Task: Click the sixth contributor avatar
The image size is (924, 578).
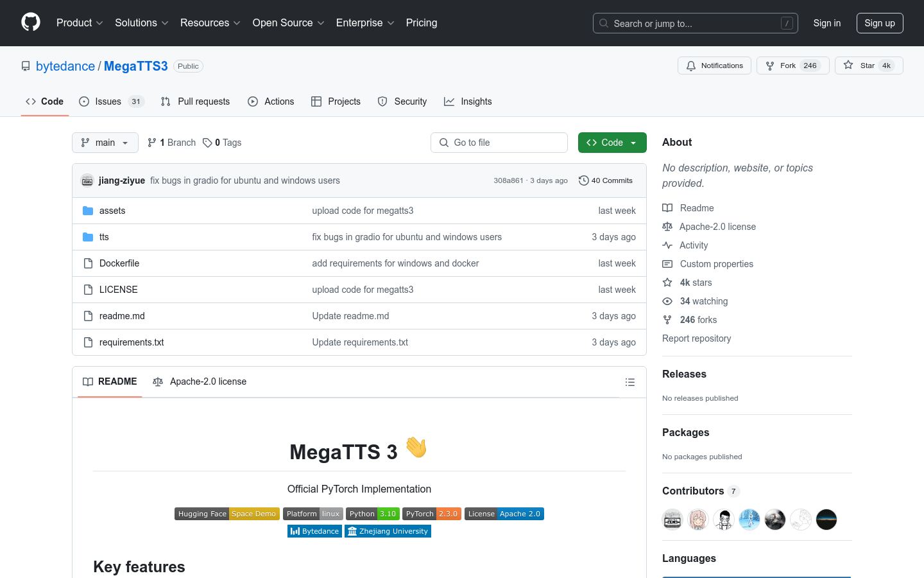Action: [x=801, y=519]
